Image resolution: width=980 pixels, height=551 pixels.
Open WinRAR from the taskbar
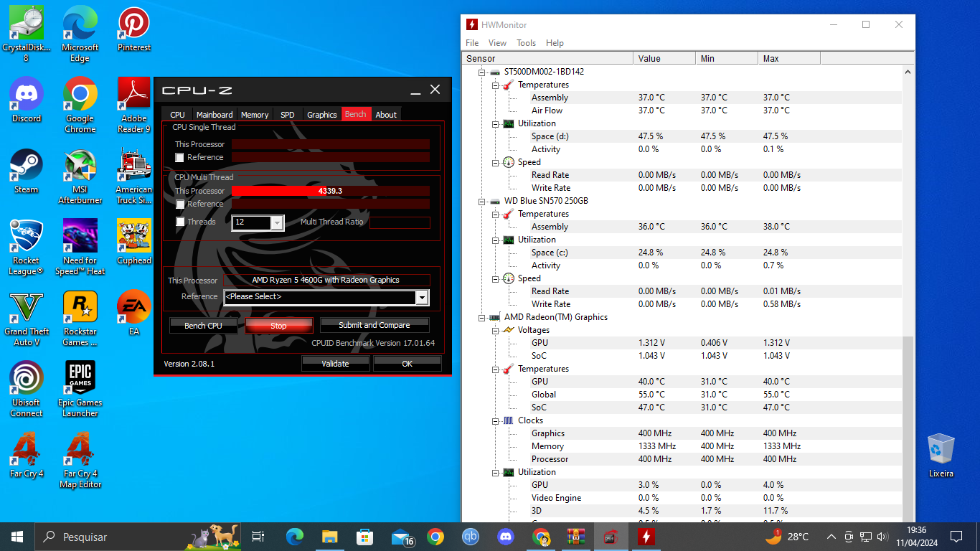tap(576, 537)
